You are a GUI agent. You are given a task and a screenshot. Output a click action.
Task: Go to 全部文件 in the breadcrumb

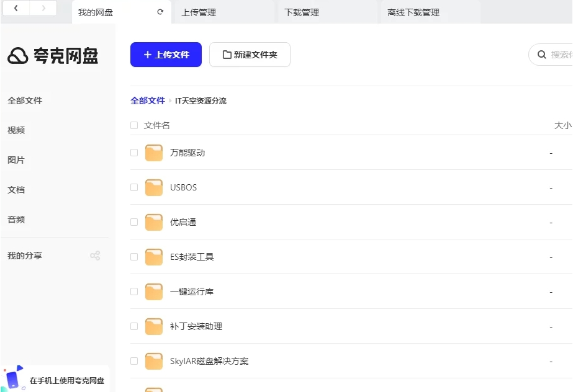click(x=148, y=100)
